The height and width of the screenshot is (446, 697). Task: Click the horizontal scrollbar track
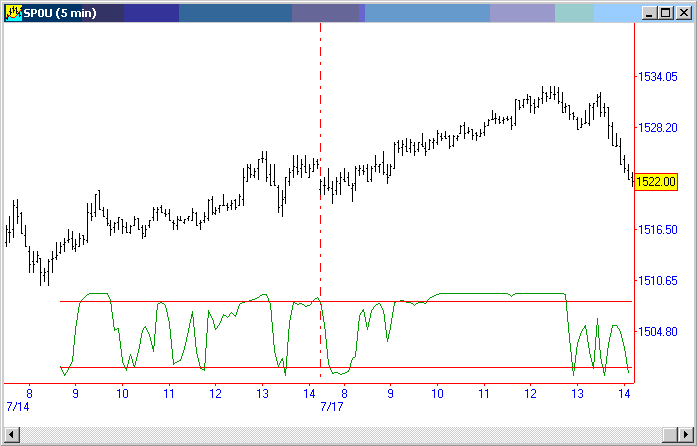(x=341, y=434)
